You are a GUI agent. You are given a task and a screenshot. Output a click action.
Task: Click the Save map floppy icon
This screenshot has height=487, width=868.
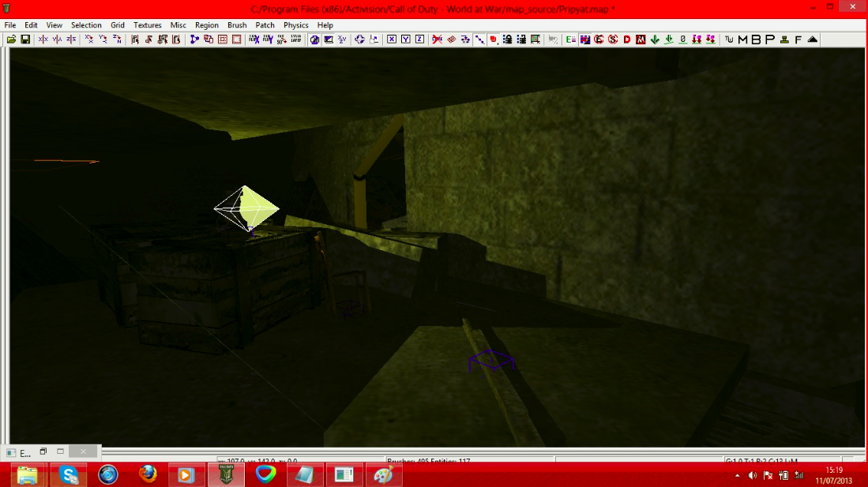[25, 39]
